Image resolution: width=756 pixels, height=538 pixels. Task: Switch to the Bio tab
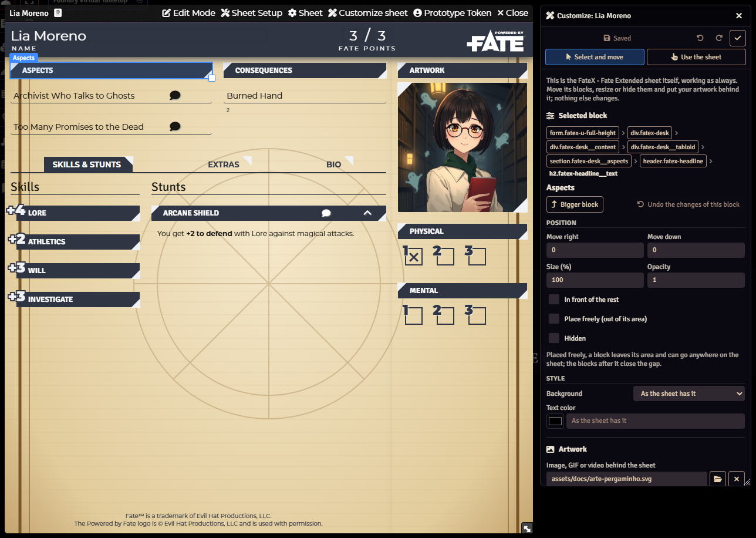[334, 164]
